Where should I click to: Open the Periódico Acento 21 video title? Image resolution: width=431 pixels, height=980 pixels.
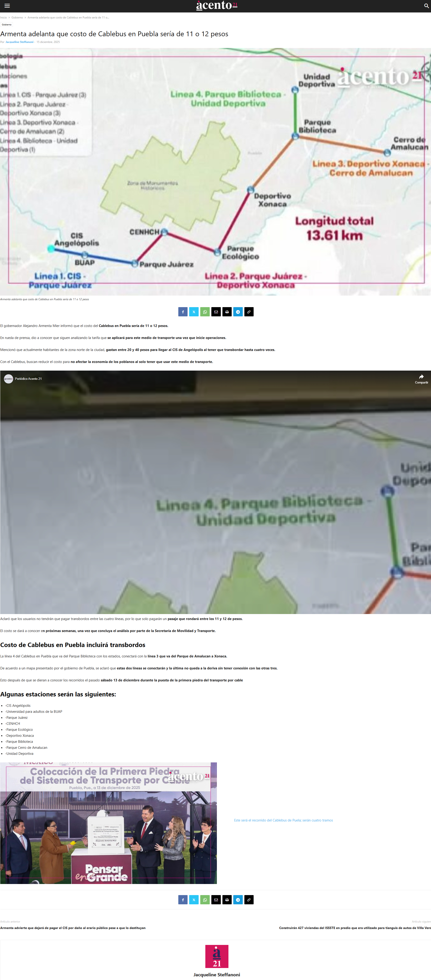point(29,379)
